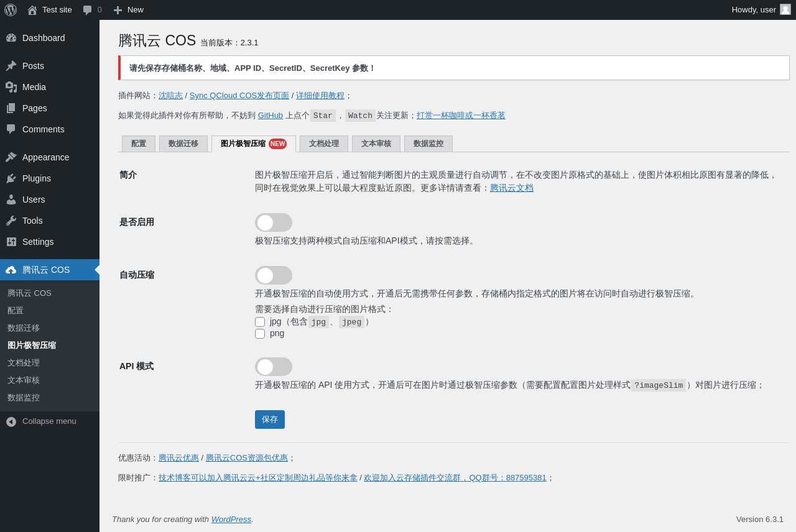Click the 当前版本:2.3.1 text

pyautogui.click(x=229, y=43)
